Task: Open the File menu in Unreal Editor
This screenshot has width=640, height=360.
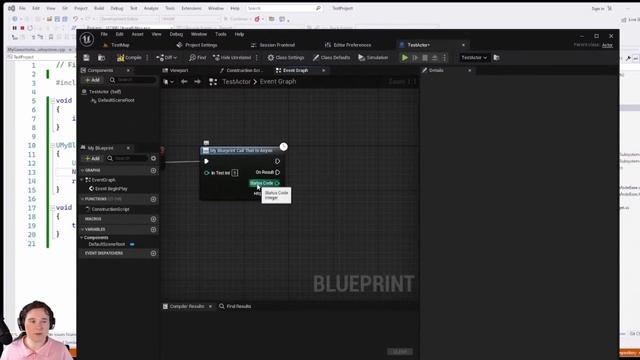Action: point(104,34)
